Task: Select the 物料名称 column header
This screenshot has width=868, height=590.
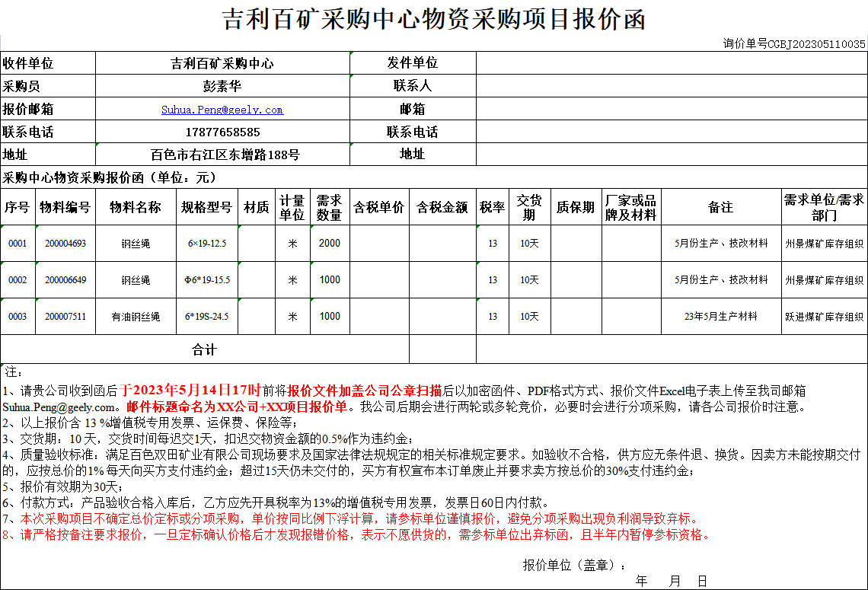Action: pos(136,207)
